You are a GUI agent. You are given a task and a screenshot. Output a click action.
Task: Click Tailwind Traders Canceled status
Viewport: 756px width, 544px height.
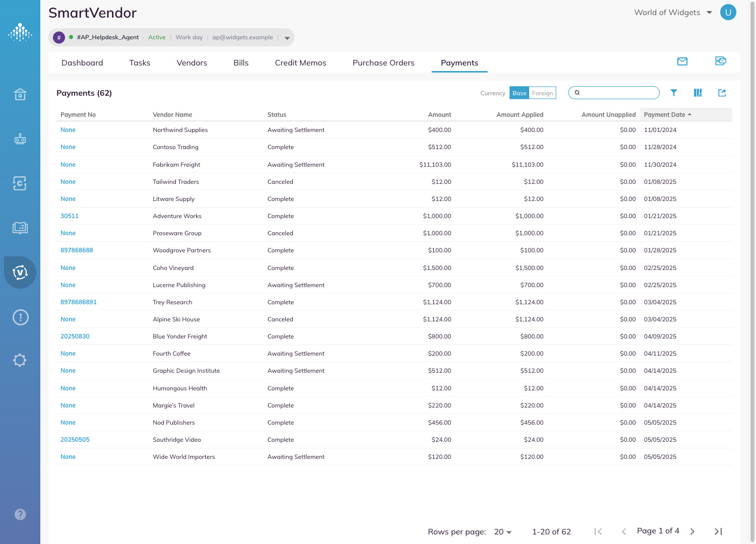[x=280, y=182]
